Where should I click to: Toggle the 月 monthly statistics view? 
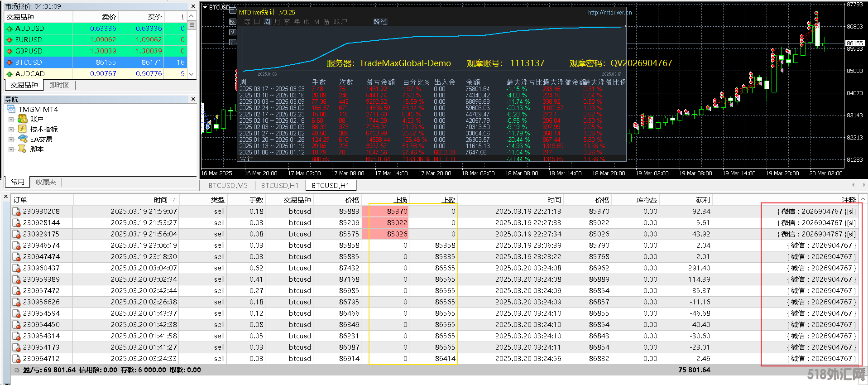(277, 22)
